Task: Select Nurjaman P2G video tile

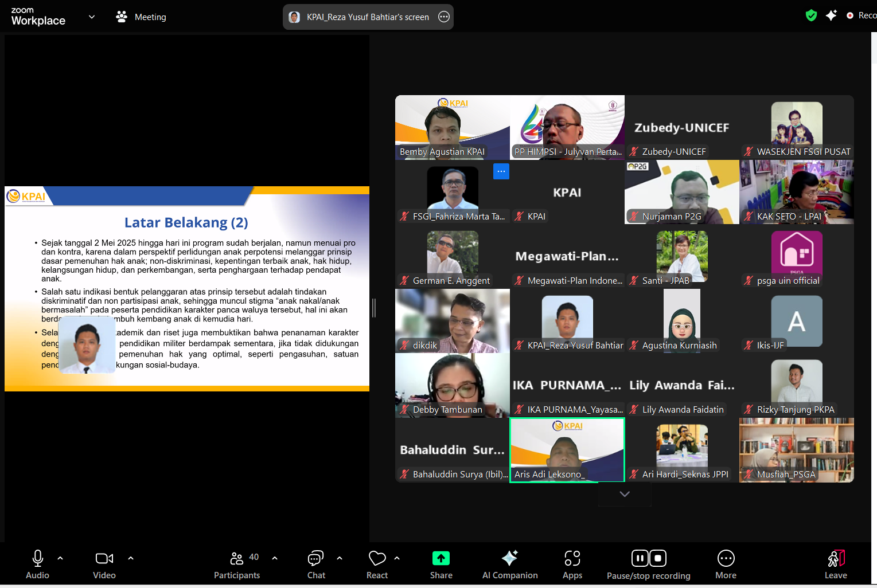Action: coord(682,192)
